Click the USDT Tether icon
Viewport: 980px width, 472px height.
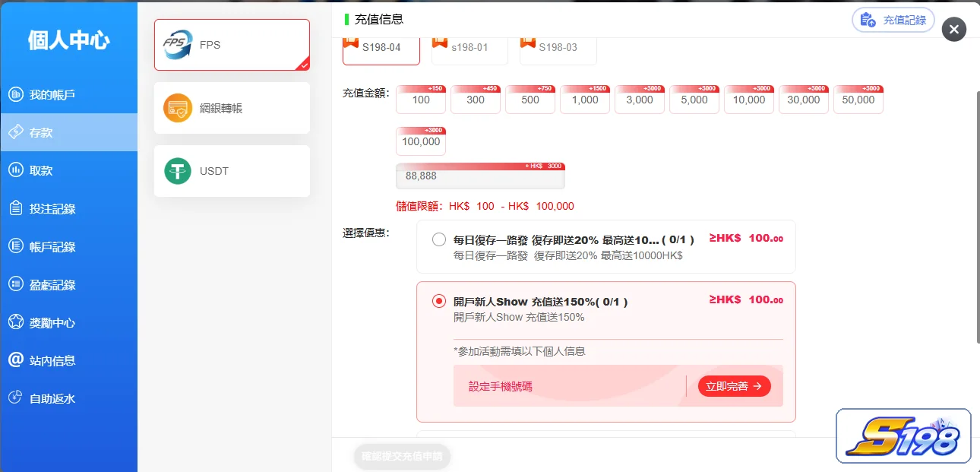click(178, 171)
